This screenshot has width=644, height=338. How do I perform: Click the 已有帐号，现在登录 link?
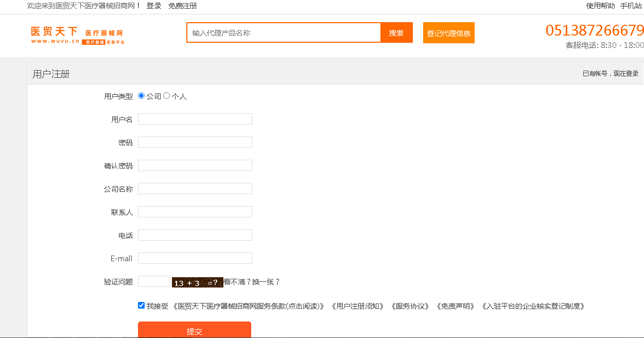(610, 74)
